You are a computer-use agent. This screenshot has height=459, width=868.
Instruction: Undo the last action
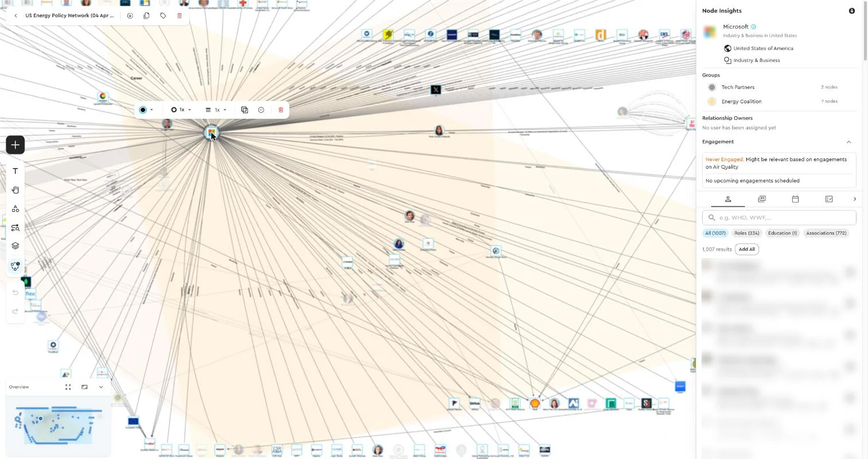[15, 293]
